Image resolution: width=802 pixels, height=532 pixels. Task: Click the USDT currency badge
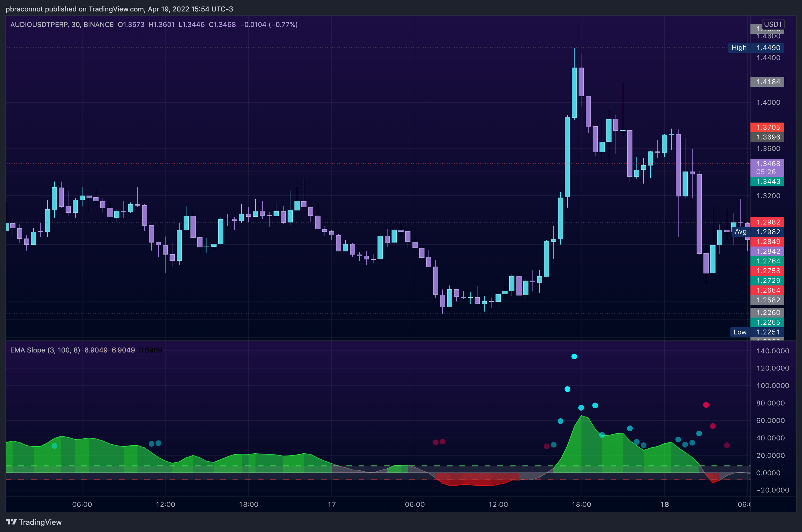click(773, 24)
